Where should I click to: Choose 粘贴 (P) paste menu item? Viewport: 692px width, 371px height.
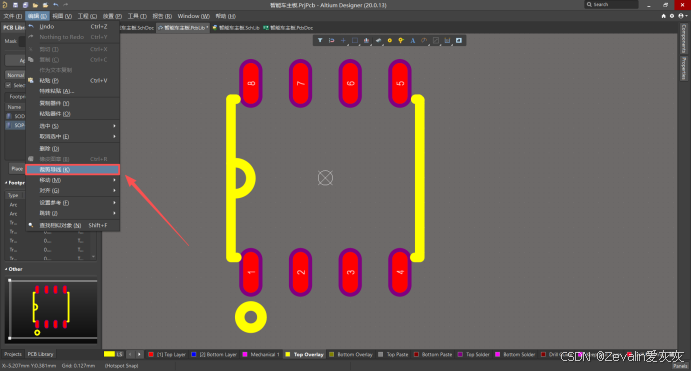pos(73,80)
